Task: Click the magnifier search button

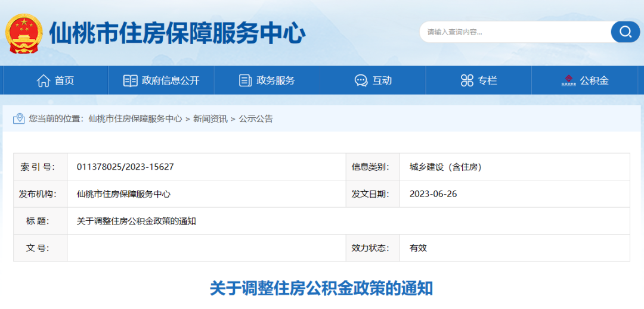Action: 625,32
